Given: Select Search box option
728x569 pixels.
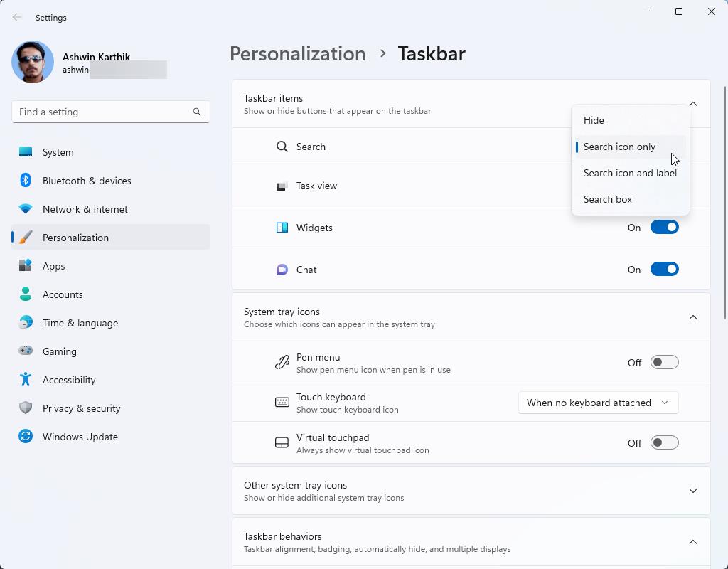Looking at the screenshot, I should pyautogui.click(x=630, y=199).
